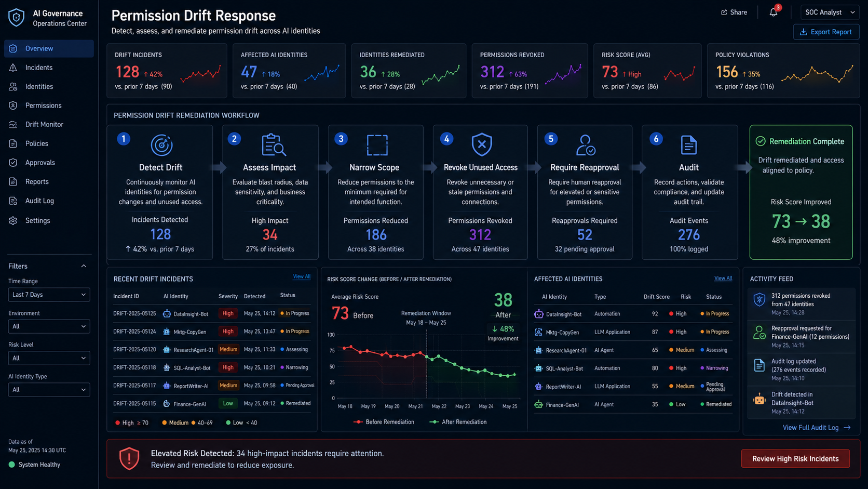Click the Audit Log sidebar icon
Screen dimensions: 868x489
[13, 201]
